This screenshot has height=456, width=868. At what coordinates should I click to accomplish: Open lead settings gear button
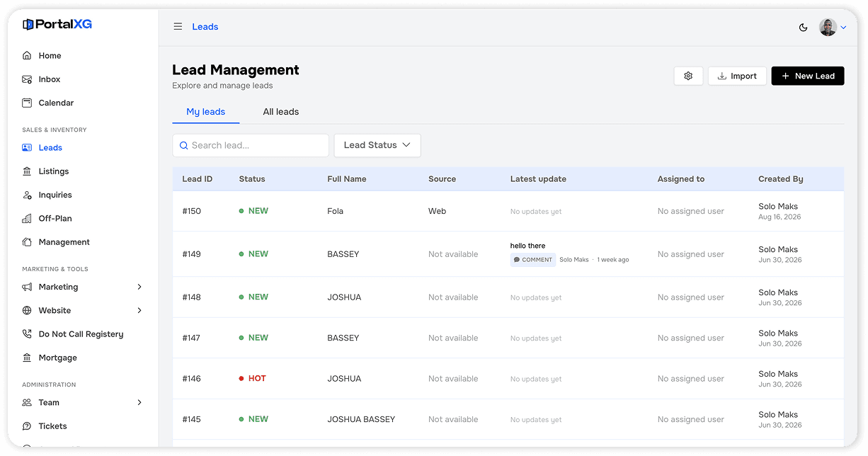click(688, 76)
